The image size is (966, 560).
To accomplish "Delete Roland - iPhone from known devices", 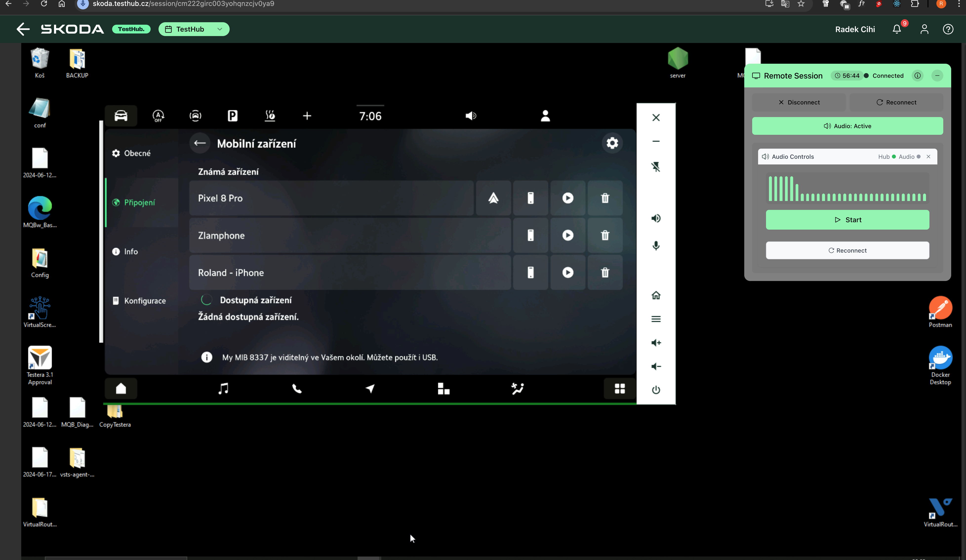I will (604, 273).
